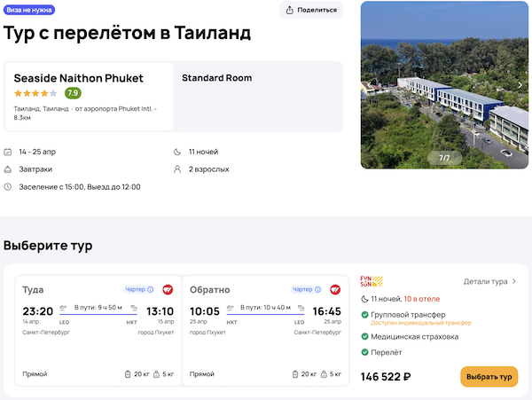The image size is (532, 400).
Task: Click the 20 кг luggage icon on Туда flight
Action: [x=128, y=374]
